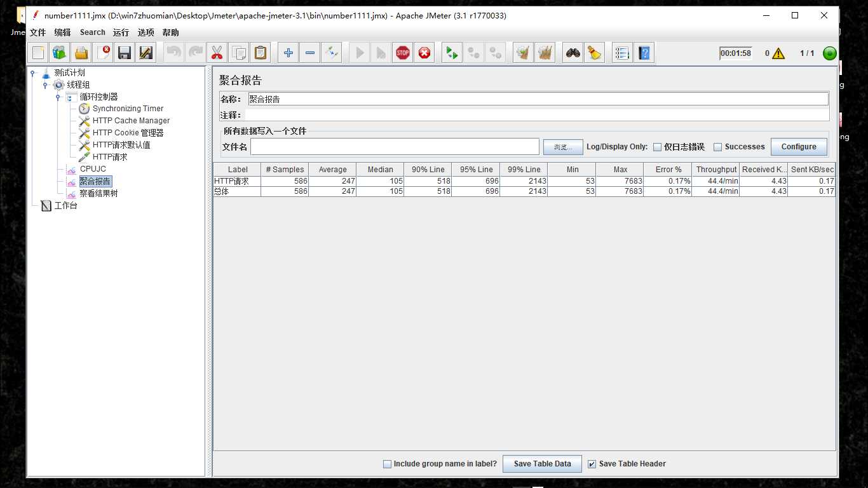Open the 选项 menu
The height and width of the screenshot is (488, 868).
point(146,32)
